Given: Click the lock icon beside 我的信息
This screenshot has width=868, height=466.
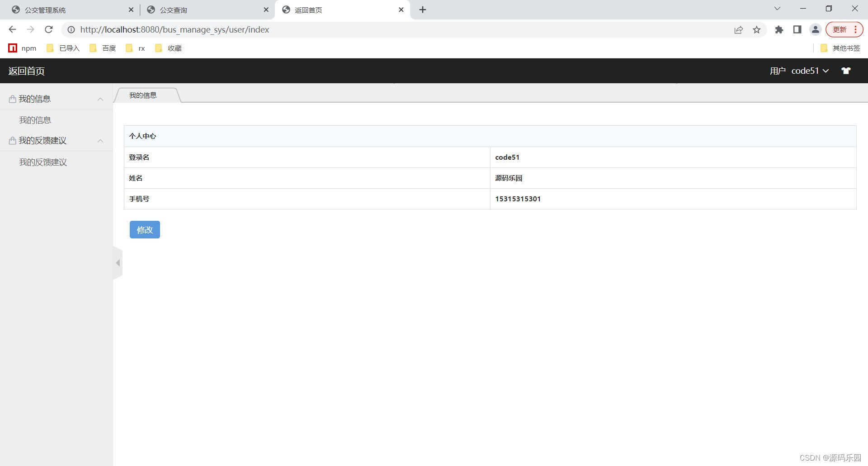Looking at the screenshot, I should (12, 99).
